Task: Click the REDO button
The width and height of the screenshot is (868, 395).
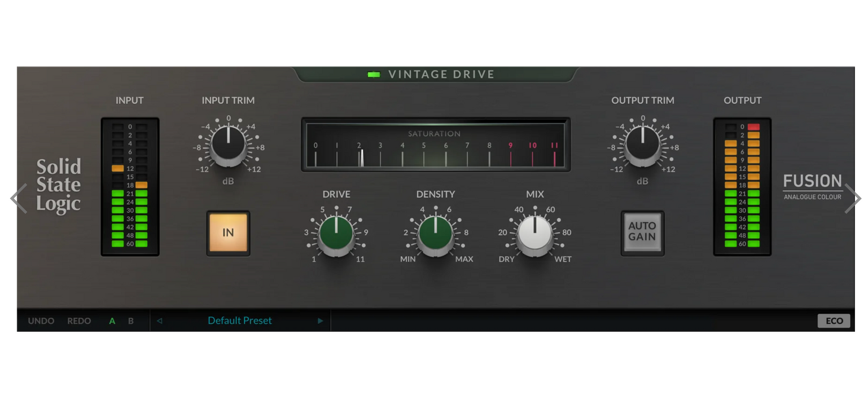Action: coord(79,321)
